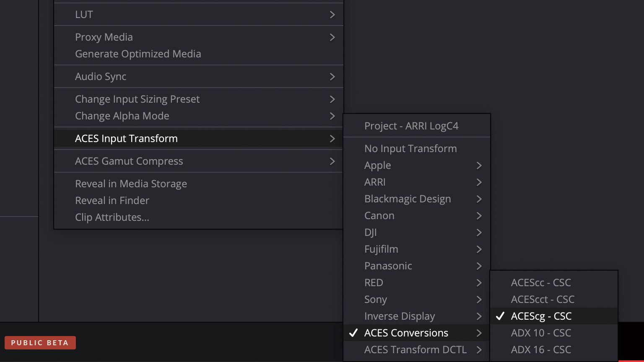The width and height of the screenshot is (644, 362).
Task: Select ADX 10 - CSC transform
Action: click(x=554, y=333)
